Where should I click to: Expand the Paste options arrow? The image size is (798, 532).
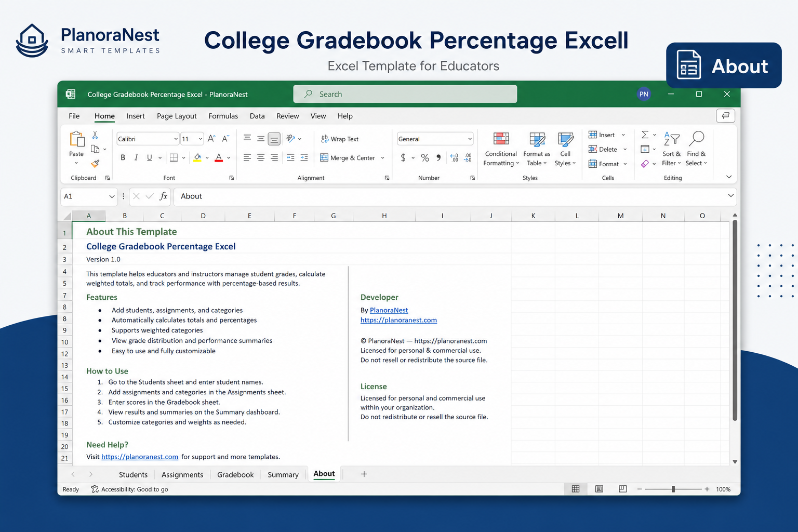click(76, 163)
